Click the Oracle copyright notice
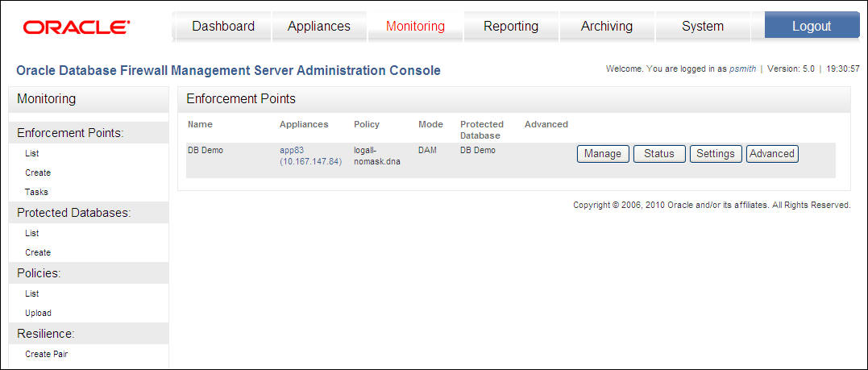The width and height of the screenshot is (868, 370). (712, 205)
